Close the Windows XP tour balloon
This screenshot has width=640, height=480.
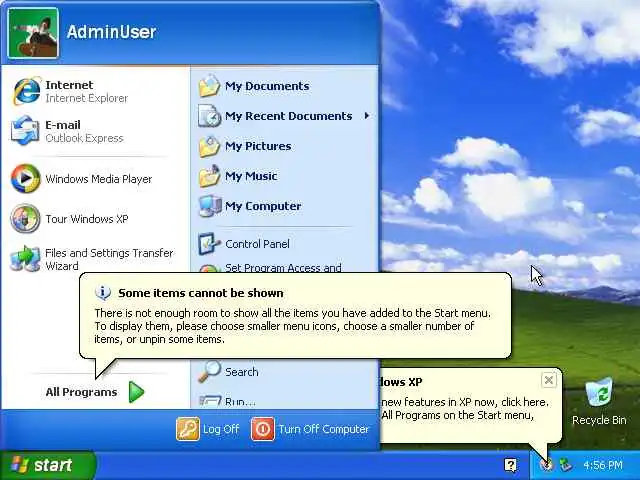click(x=549, y=380)
